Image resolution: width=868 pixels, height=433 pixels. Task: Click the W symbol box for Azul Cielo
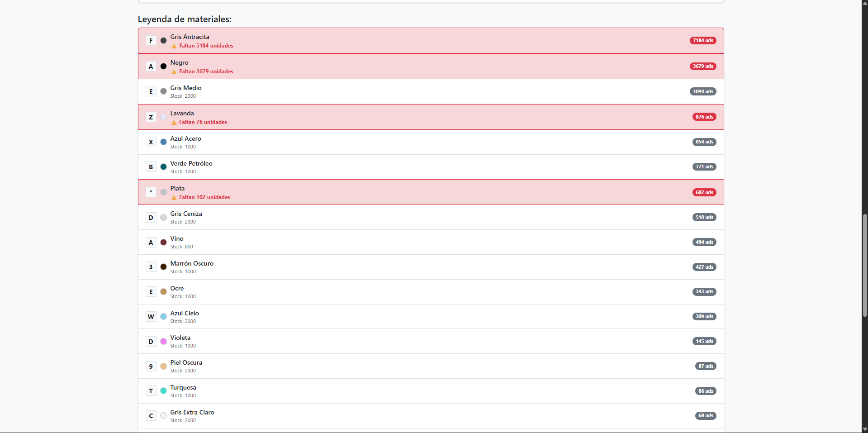point(151,317)
